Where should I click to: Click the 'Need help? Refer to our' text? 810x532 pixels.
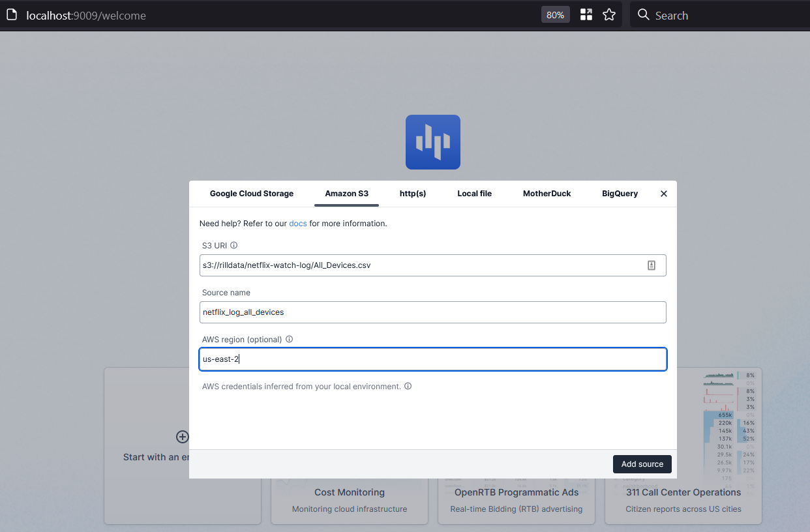point(243,224)
